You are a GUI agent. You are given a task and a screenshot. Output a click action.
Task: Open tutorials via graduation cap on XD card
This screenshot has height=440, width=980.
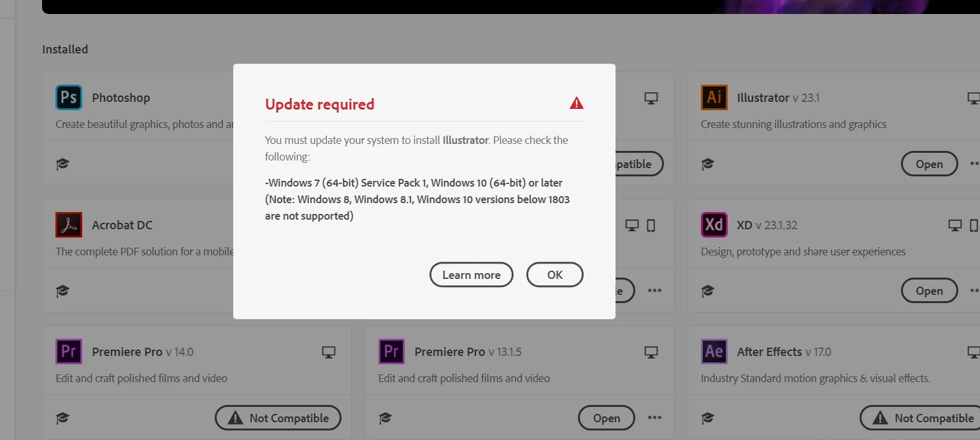point(707,291)
